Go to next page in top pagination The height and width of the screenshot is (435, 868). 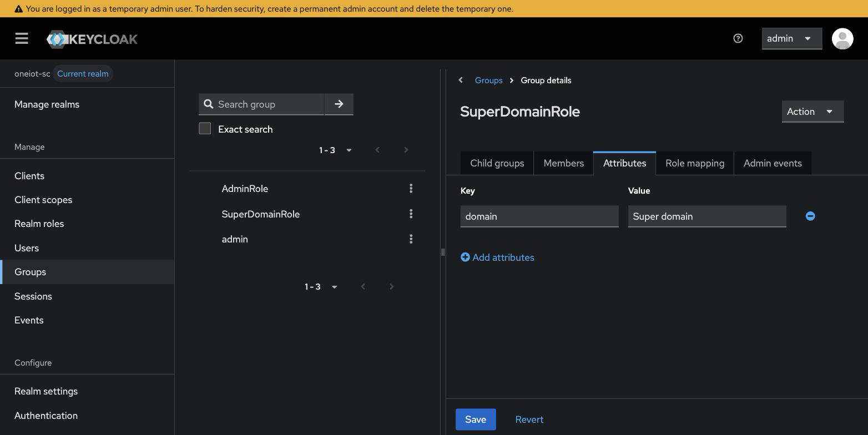(x=406, y=150)
